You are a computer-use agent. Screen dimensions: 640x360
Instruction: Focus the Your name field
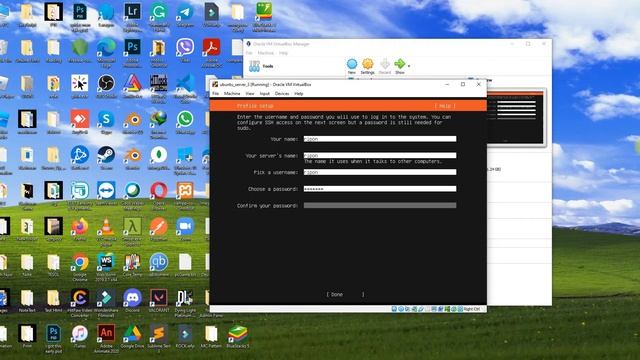coord(380,139)
